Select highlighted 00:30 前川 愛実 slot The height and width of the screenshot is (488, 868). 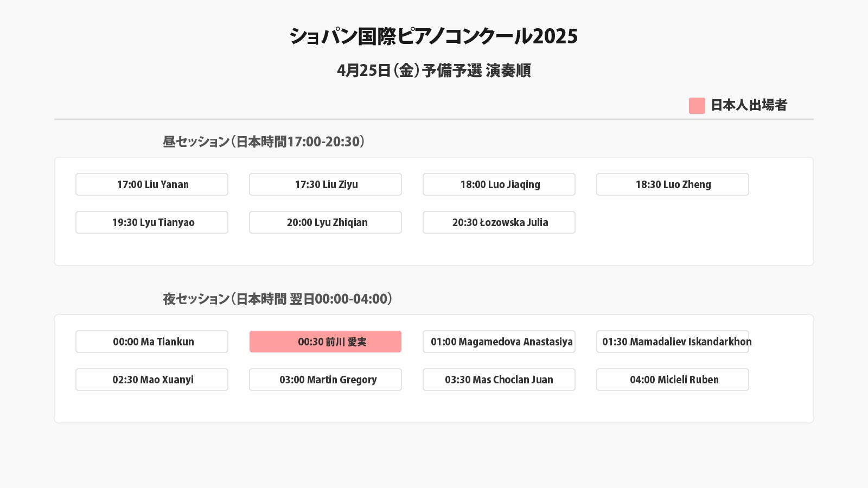[x=325, y=342]
